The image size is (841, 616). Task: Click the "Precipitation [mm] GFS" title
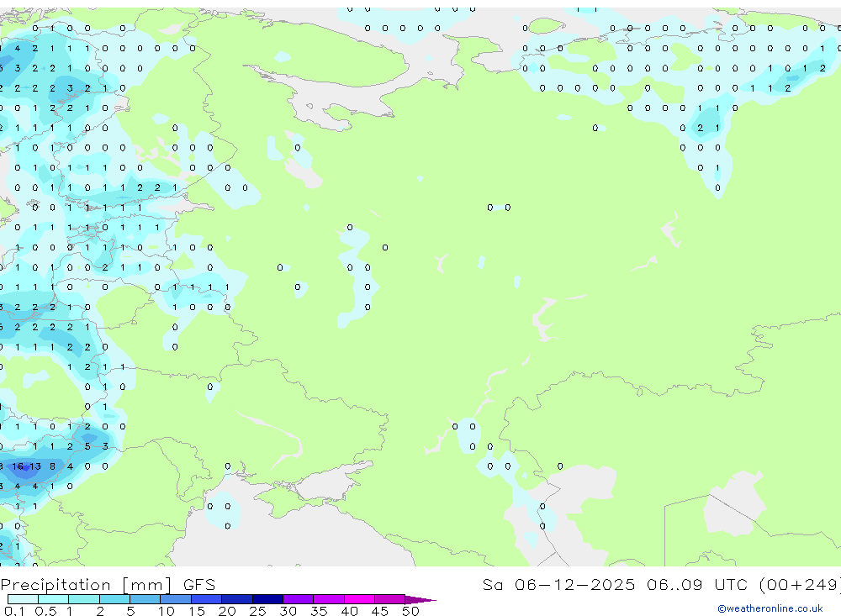[x=108, y=584]
